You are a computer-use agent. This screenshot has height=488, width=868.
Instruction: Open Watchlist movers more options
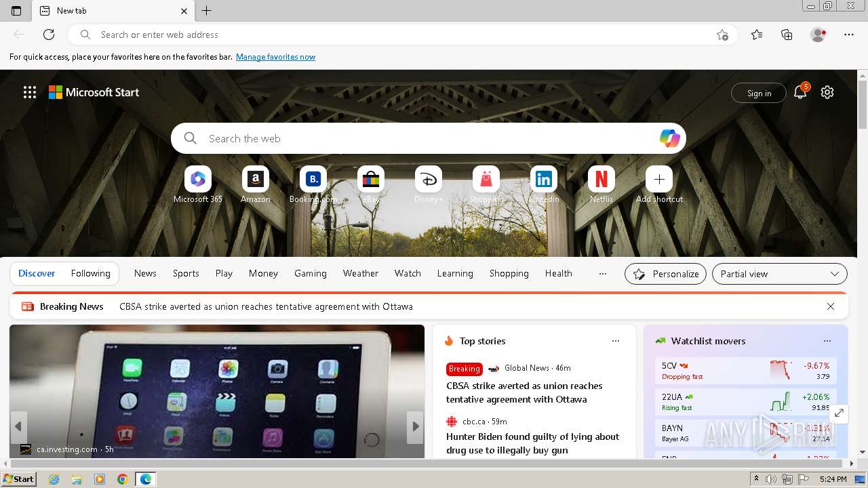pos(827,341)
